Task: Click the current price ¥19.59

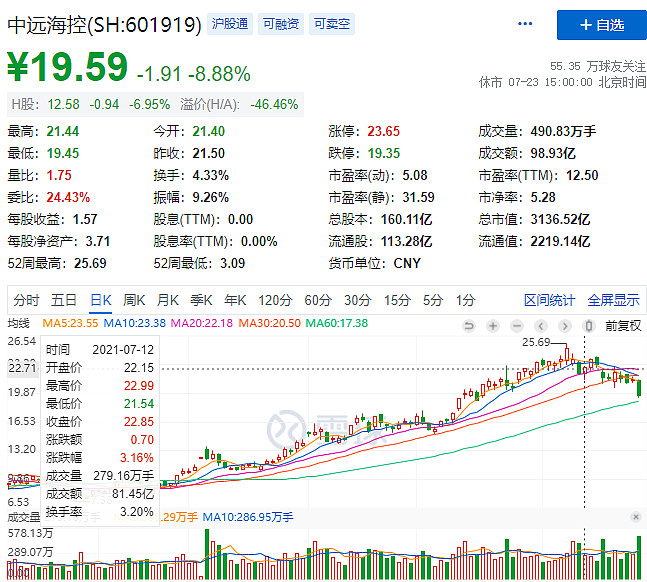Action: pos(68,67)
